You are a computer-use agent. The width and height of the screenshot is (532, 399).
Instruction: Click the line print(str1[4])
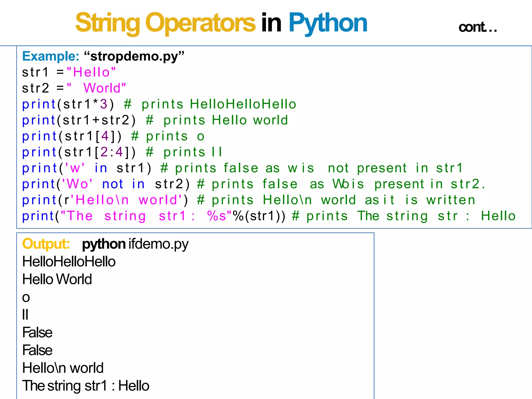[x=114, y=136]
